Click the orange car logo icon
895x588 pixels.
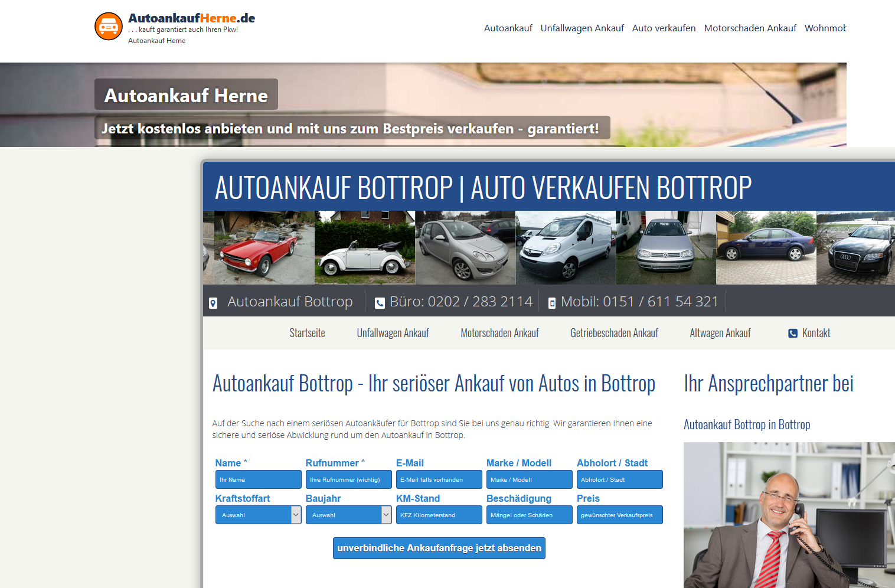coord(109,27)
